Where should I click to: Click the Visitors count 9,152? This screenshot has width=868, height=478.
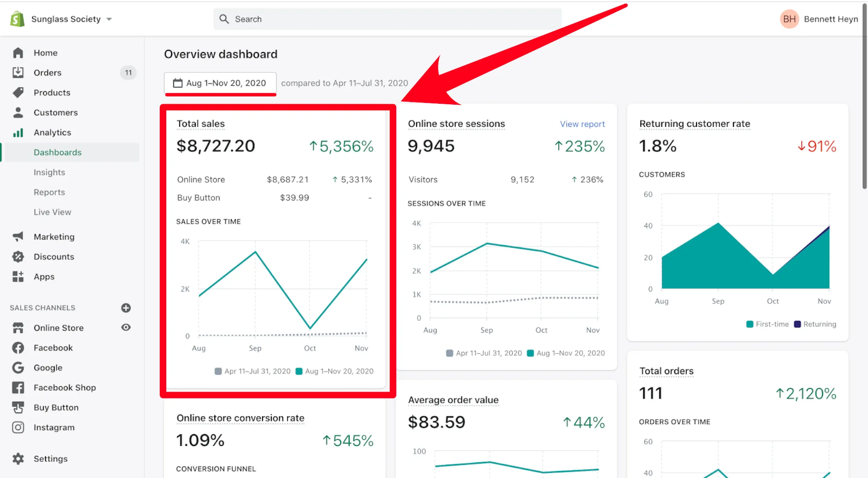click(522, 180)
